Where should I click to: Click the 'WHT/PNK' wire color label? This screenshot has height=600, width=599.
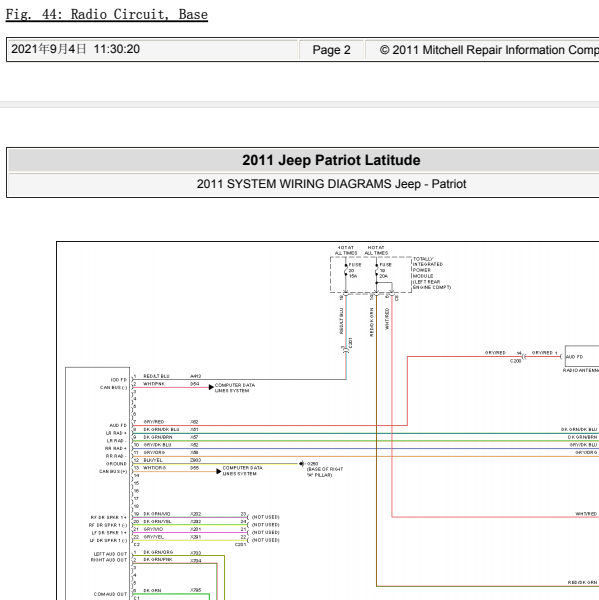coord(154,384)
